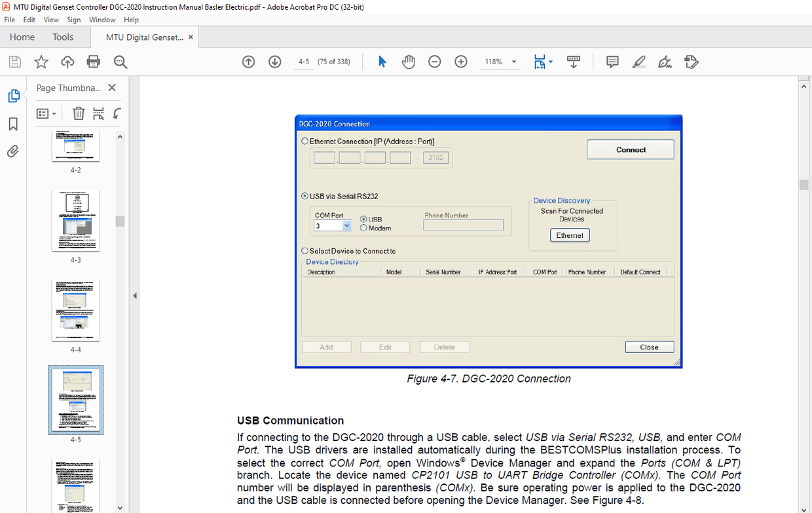Go to next page arrow icon
This screenshot has width=812, height=513.
275,62
